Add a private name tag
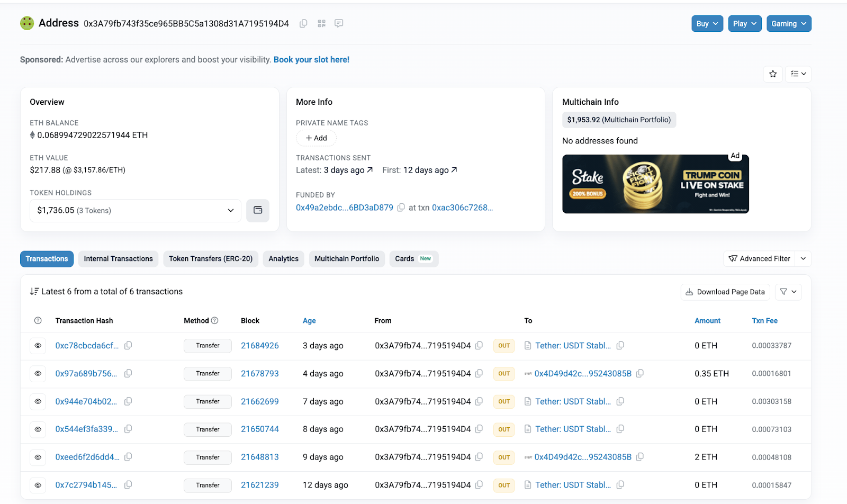Screen dimensions: 847x504 (x=316, y=138)
